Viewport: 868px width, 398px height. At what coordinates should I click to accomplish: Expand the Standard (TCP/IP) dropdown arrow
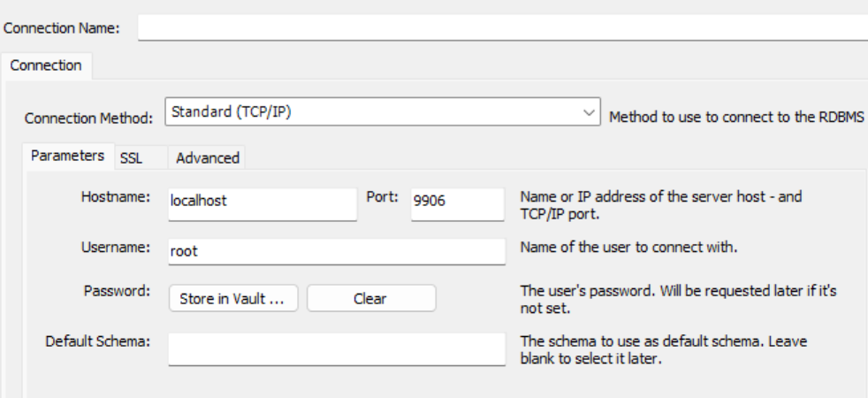pyautogui.click(x=589, y=112)
